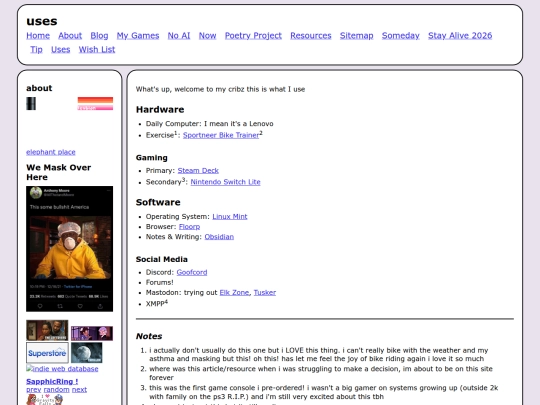540x405 pixels.
Task: Go to next webring site
Action: coord(79,390)
